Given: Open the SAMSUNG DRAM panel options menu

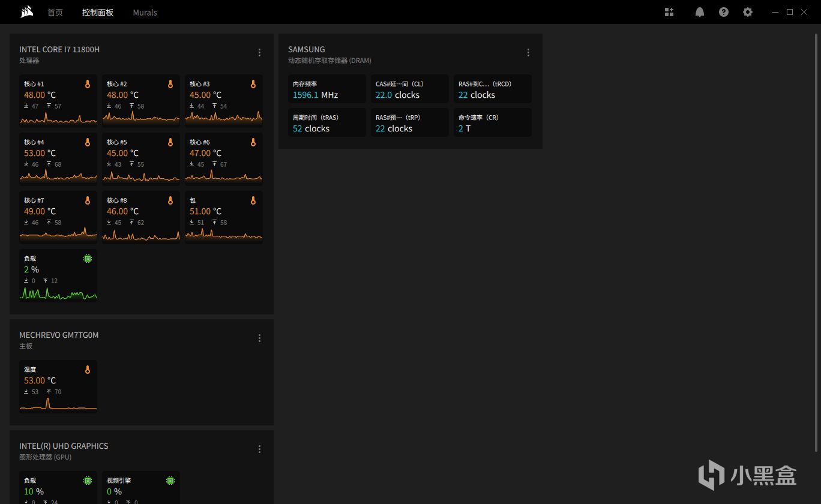Looking at the screenshot, I should [x=528, y=53].
